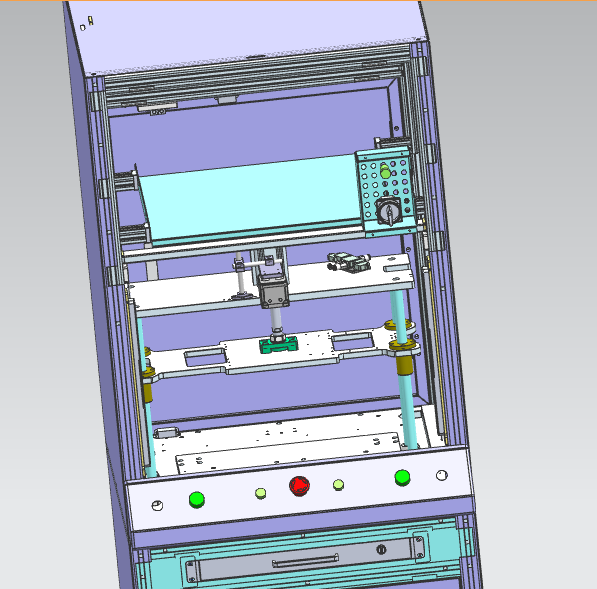
Task: Select the round key lock on drawer front
Action: [x=381, y=549]
